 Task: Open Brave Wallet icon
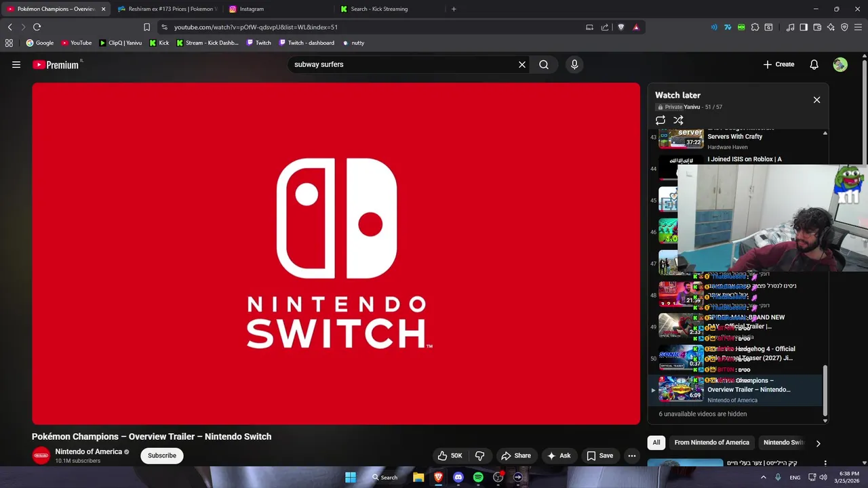(817, 27)
